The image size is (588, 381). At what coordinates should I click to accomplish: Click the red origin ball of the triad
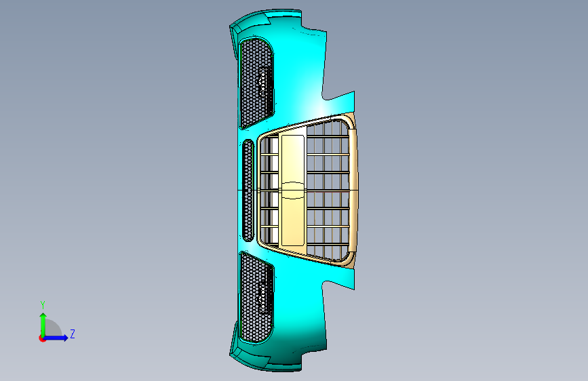42,338
